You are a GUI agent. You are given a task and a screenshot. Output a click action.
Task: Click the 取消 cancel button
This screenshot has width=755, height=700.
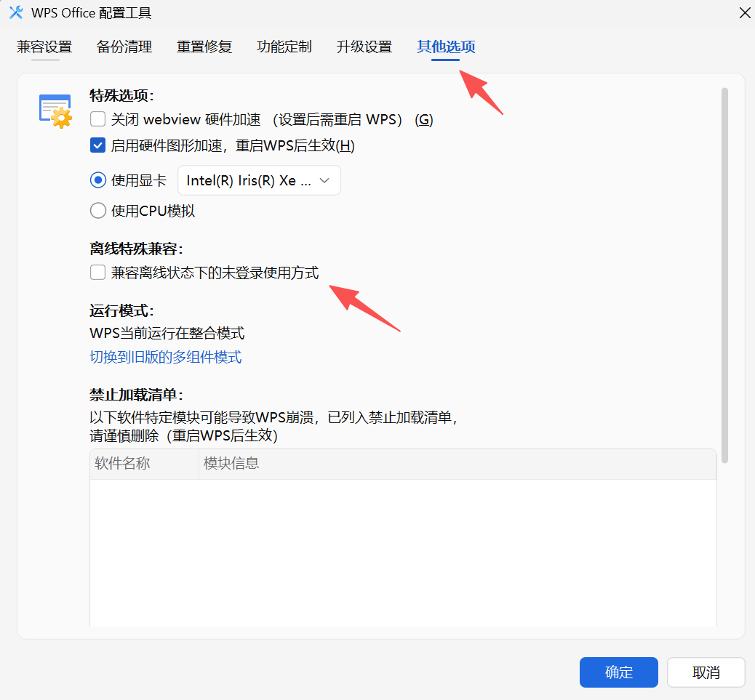click(706, 672)
